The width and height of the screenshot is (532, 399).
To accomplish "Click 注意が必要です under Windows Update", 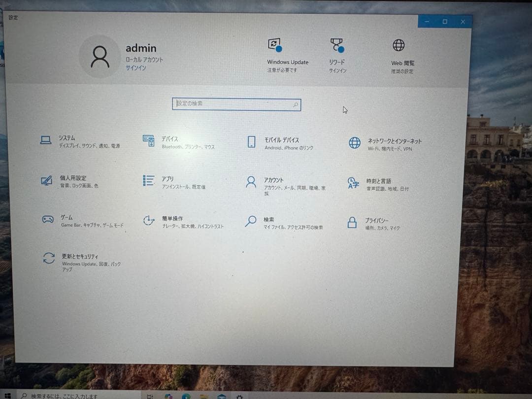I will point(282,70).
